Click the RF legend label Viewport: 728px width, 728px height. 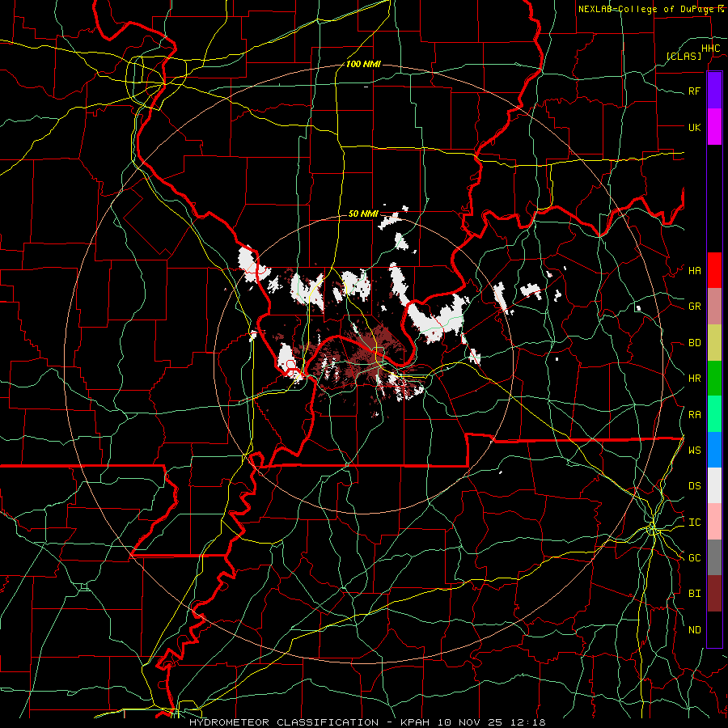click(x=695, y=91)
